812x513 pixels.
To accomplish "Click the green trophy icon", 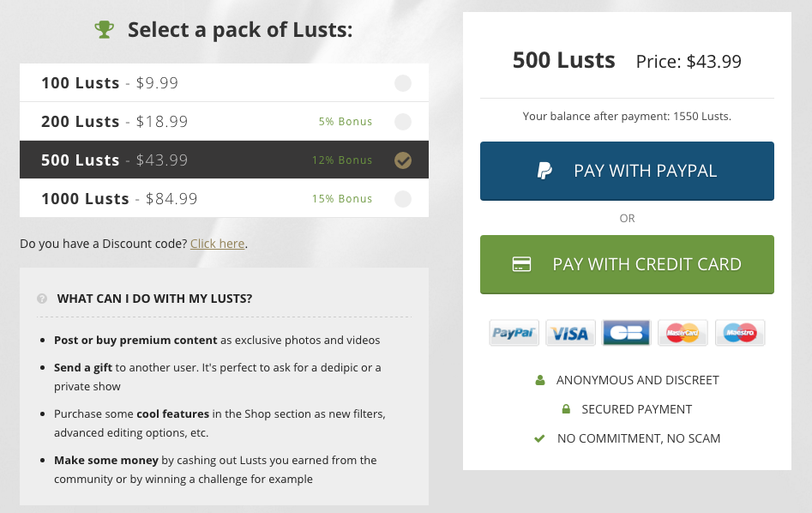I will (104, 29).
